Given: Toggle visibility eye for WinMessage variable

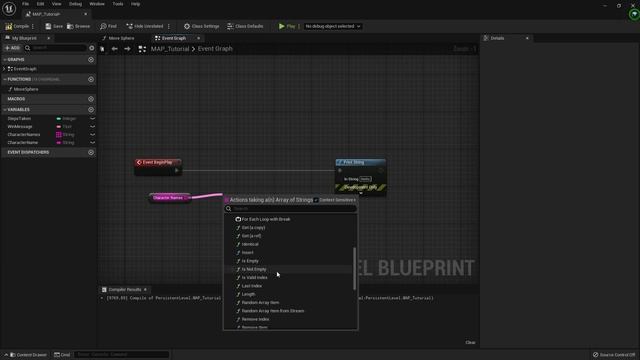Looking at the screenshot, I should pyautogui.click(x=92, y=127).
